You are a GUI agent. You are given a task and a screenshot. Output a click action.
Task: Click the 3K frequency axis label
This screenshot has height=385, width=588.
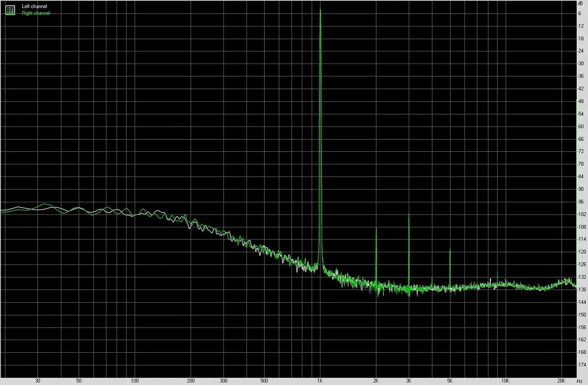click(x=409, y=380)
